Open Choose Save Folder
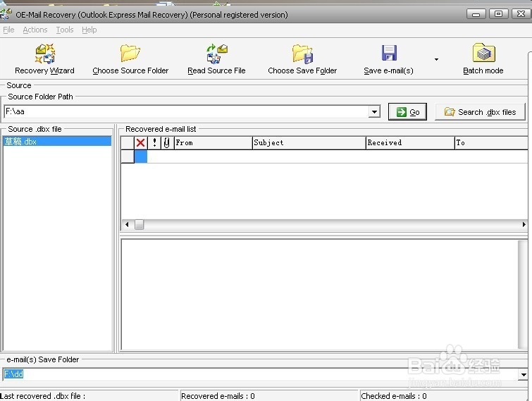This screenshot has height=401, width=532. pos(302,58)
